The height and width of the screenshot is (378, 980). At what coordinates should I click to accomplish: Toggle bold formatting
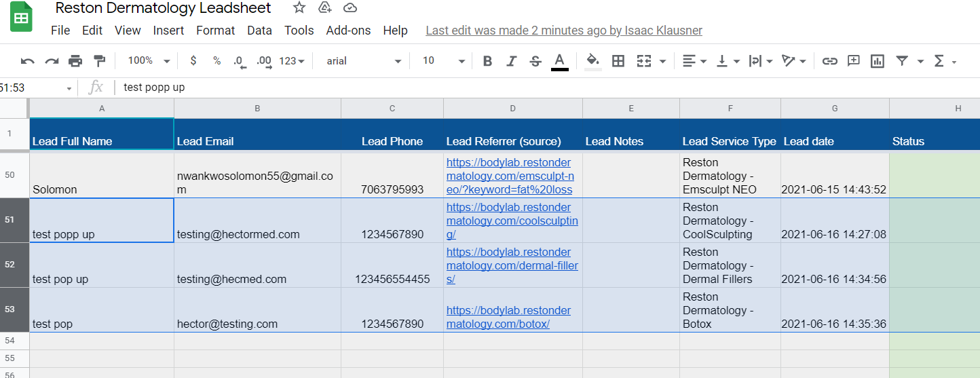(x=487, y=61)
